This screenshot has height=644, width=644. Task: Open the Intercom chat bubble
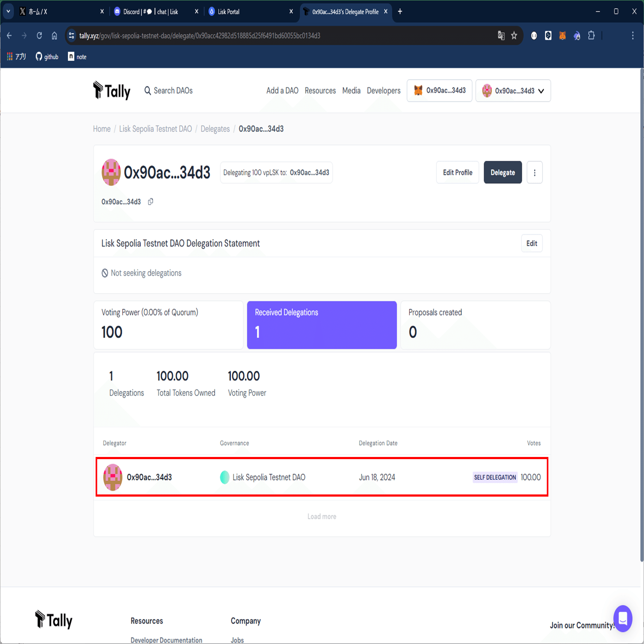622,618
